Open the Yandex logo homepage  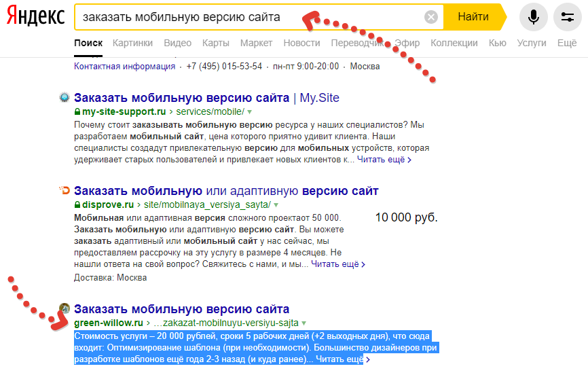tap(35, 16)
